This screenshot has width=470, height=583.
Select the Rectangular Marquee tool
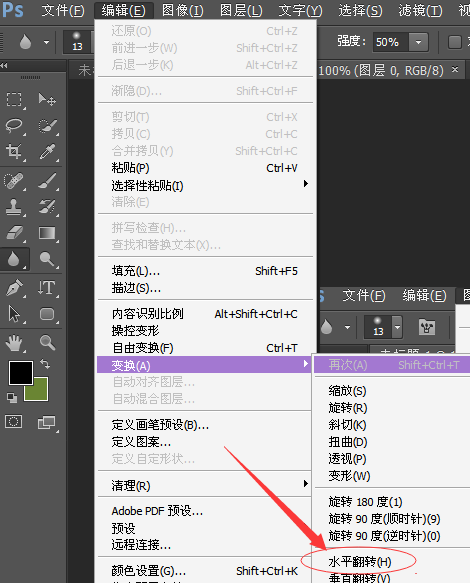tap(14, 100)
